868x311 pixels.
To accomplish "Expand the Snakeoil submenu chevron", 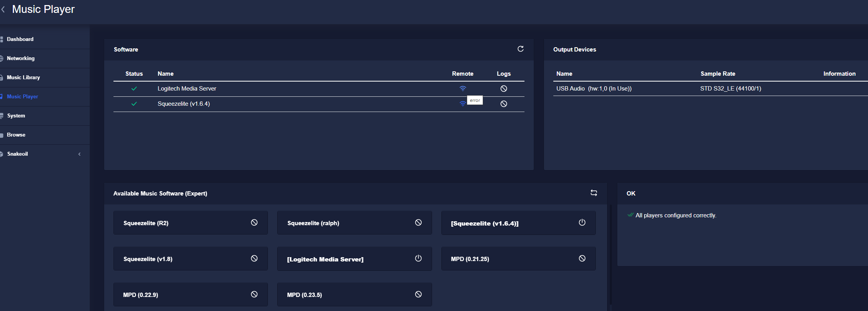I will point(80,154).
